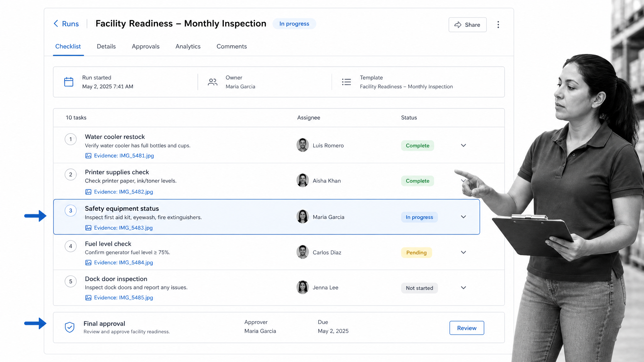Click the Final approval heading
Screen dimensions: 644x362
[104, 324]
